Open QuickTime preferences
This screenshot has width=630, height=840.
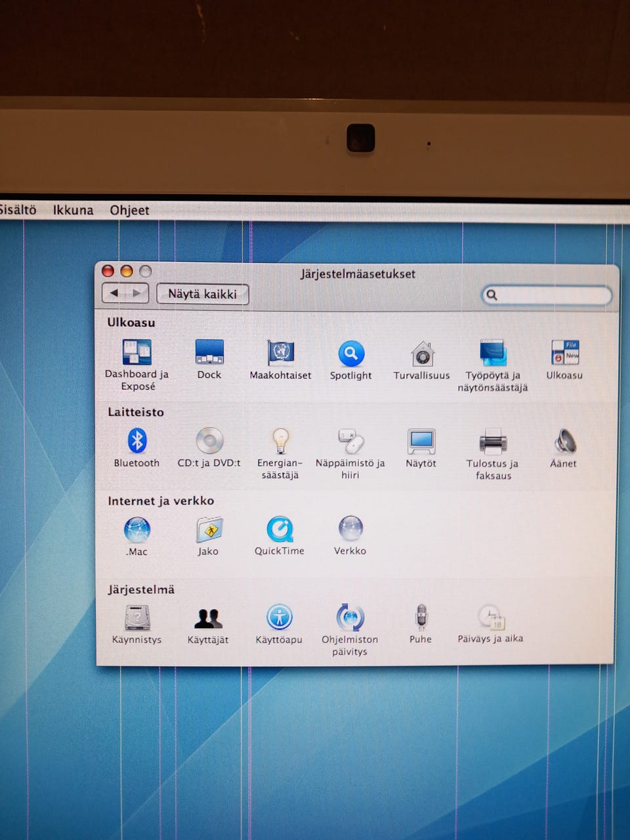click(280, 530)
